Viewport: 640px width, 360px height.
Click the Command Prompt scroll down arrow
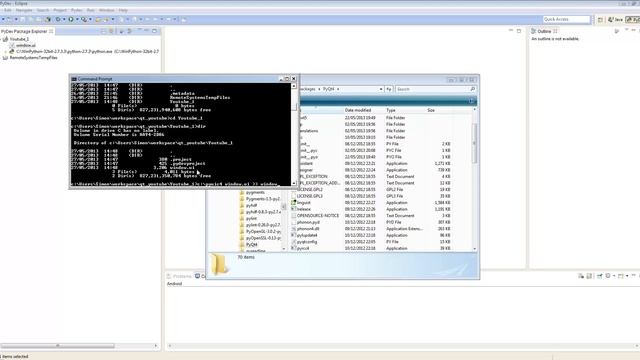tap(293, 183)
